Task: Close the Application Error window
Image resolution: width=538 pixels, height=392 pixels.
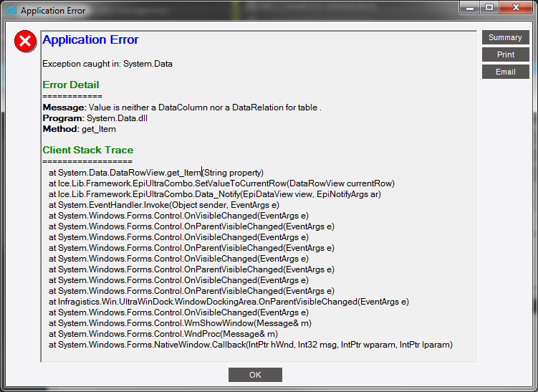Action: coord(516,8)
